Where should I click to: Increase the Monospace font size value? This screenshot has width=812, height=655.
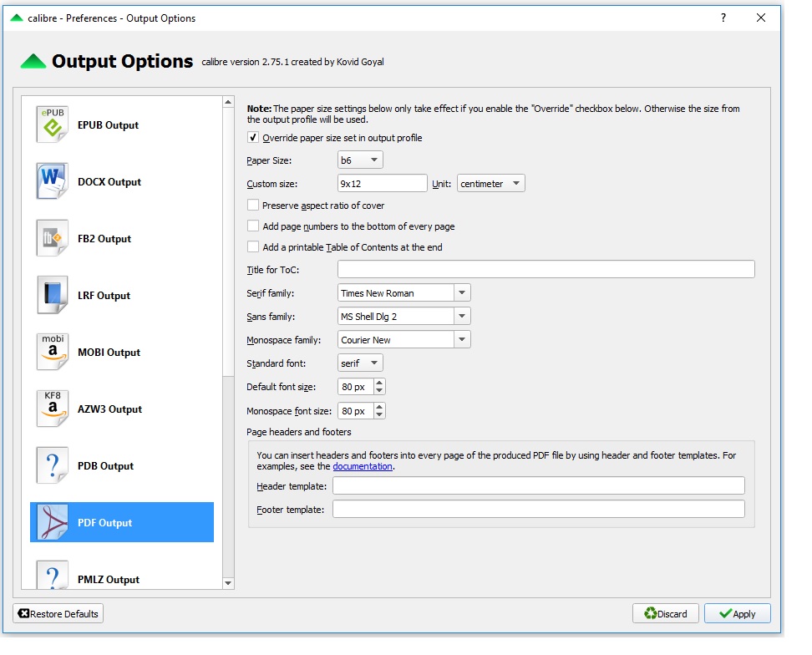tap(379, 407)
